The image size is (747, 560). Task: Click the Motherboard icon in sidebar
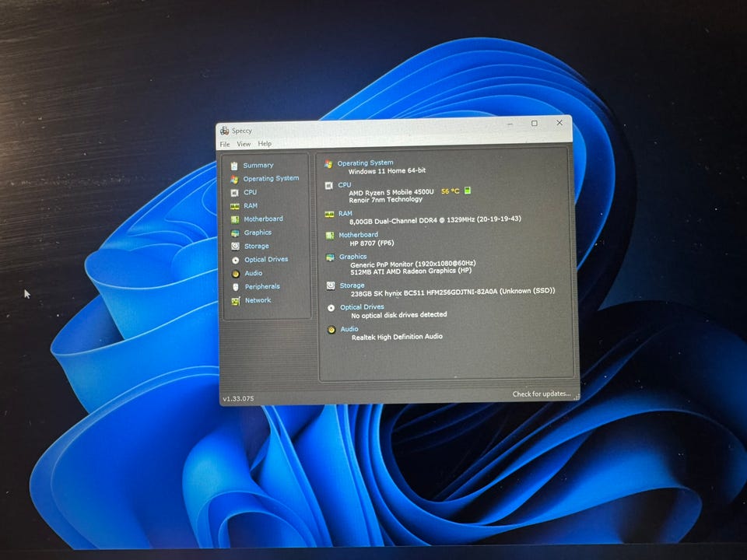point(235,219)
